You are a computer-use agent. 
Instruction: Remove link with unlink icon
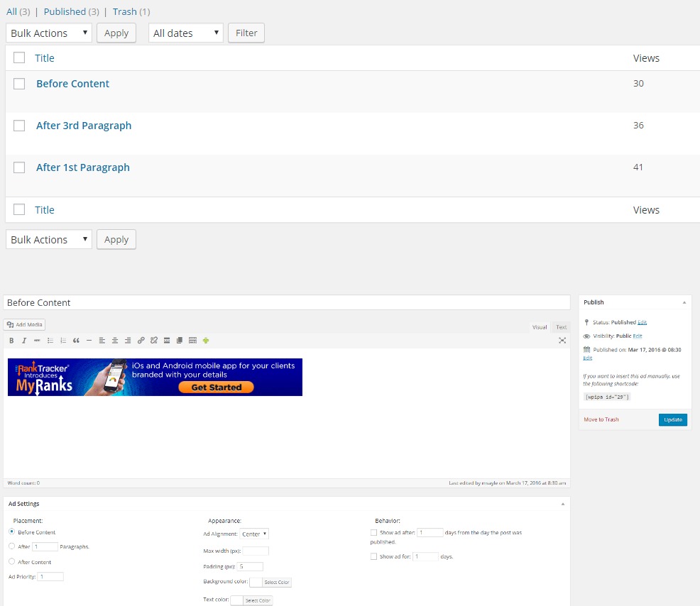coord(153,341)
